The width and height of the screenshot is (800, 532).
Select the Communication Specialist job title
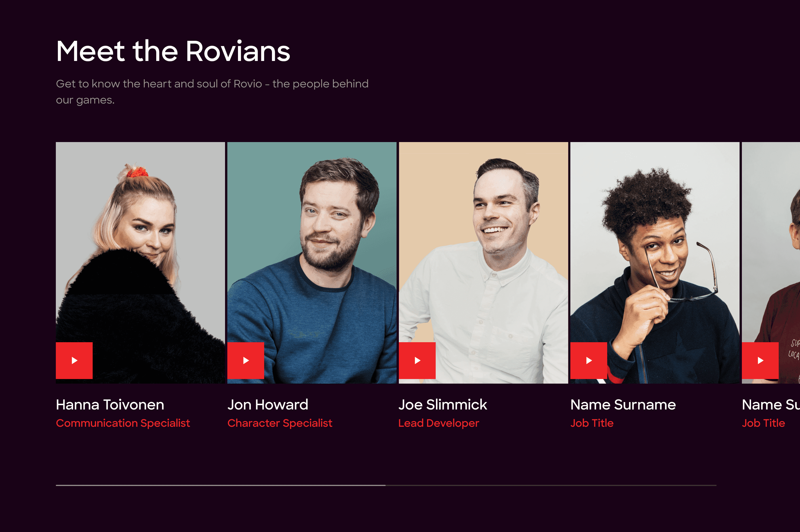point(123,423)
